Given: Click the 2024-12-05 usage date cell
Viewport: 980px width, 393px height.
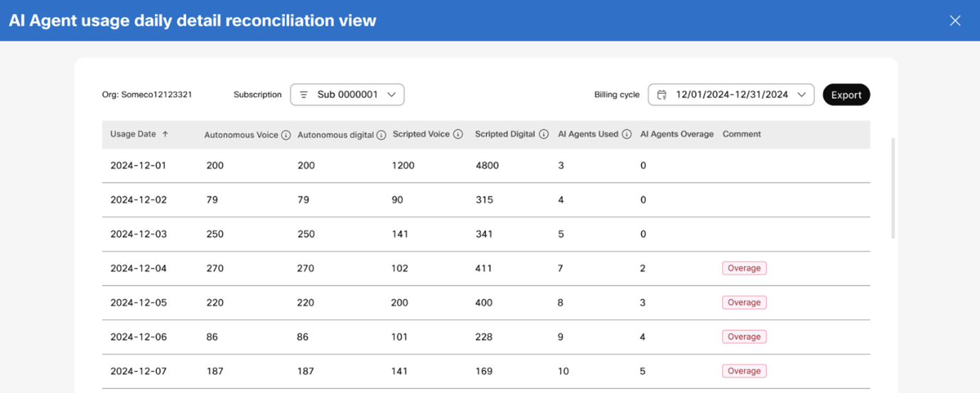Looking at the screenshot, I should pos(138,303).
